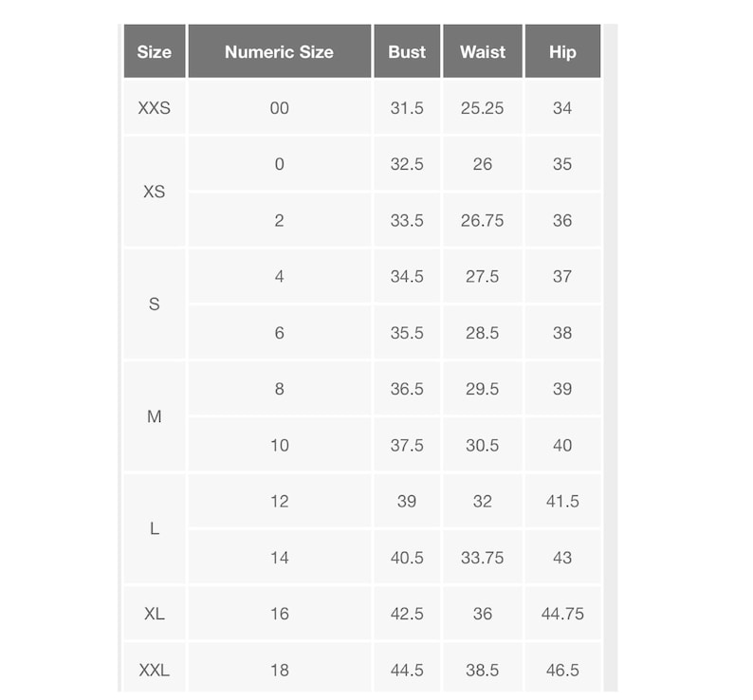This screenshot has height=700, width=753.
Task: Click the 44.75 hip value
Action: 562,614
